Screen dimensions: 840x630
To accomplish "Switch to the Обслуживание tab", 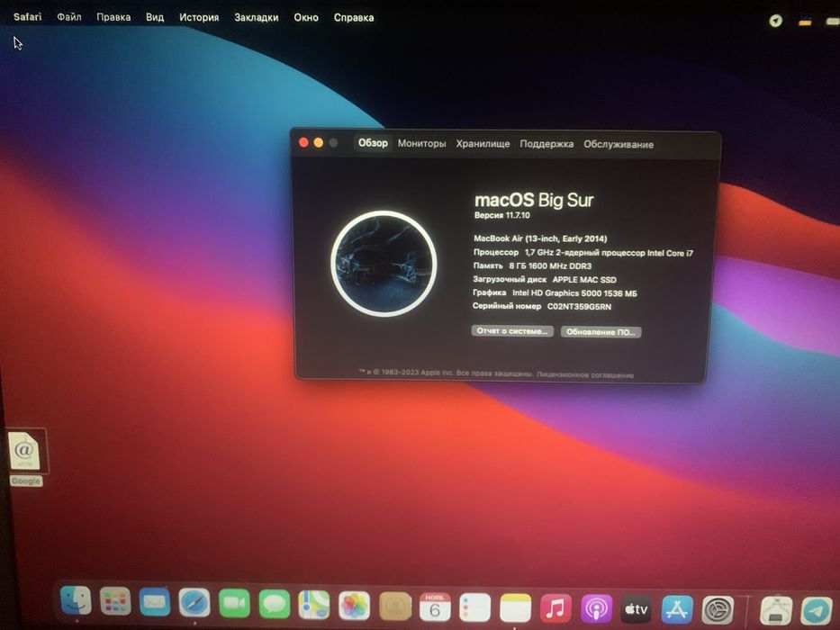I will 619,145.
